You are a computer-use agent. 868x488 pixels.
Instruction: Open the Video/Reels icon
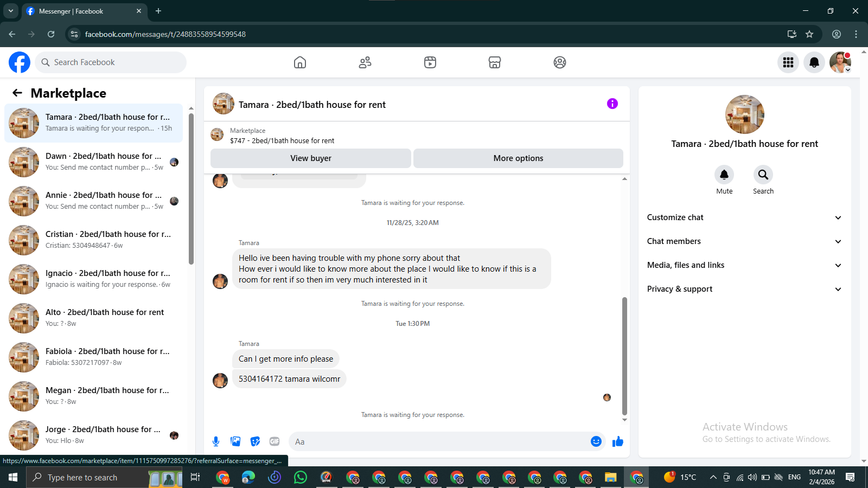pos(430,62)
